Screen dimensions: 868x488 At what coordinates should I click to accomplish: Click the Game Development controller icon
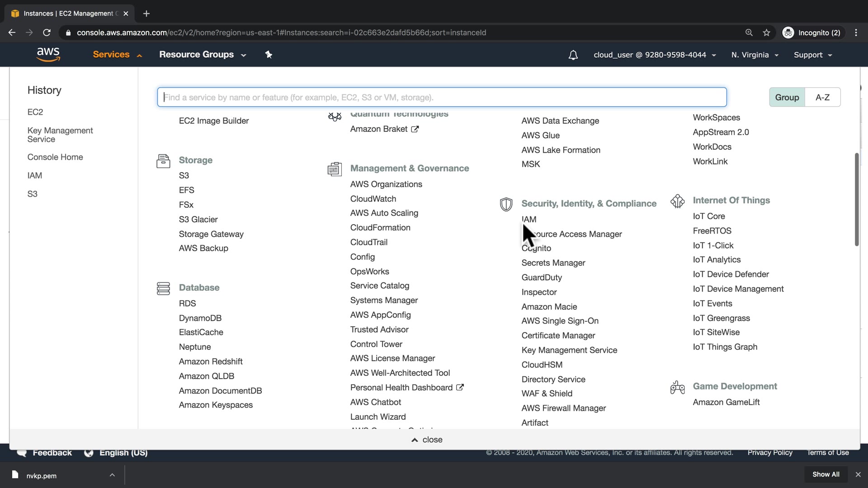click(x=677, y=387)
